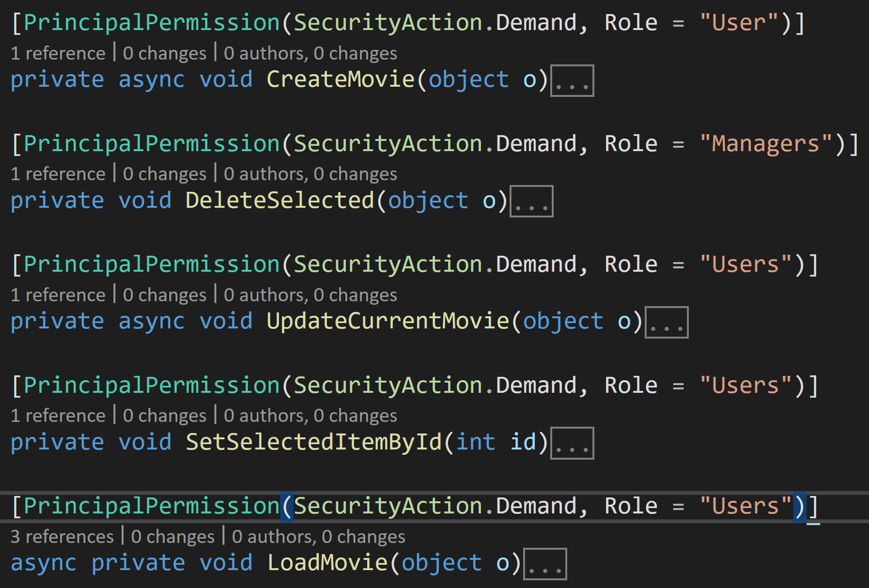869x588 pixels.
Task: Show the '3 references' CodeLens above LoadMovie
Action: point(62,537)
